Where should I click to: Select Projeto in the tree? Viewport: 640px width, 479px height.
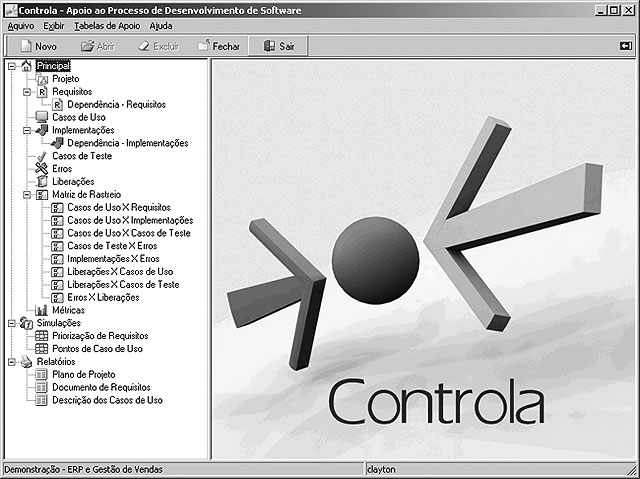point(66,79)
